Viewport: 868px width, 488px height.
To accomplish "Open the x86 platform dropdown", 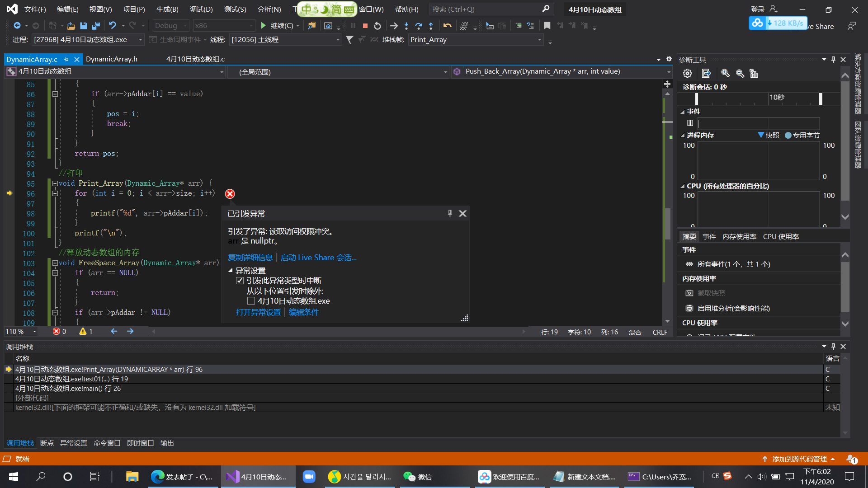I will (223, 26).
